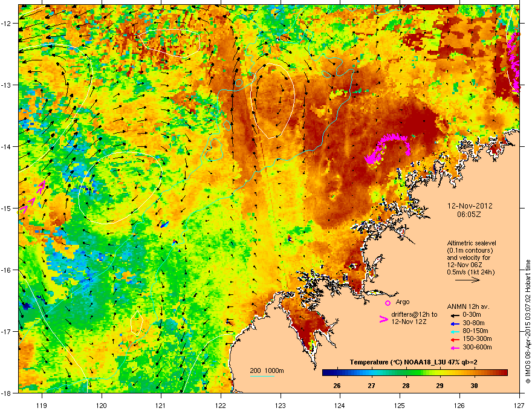Click the date label 12-Nov-2012
Viewport: 532px width, 411px height.
click(470, 206)
